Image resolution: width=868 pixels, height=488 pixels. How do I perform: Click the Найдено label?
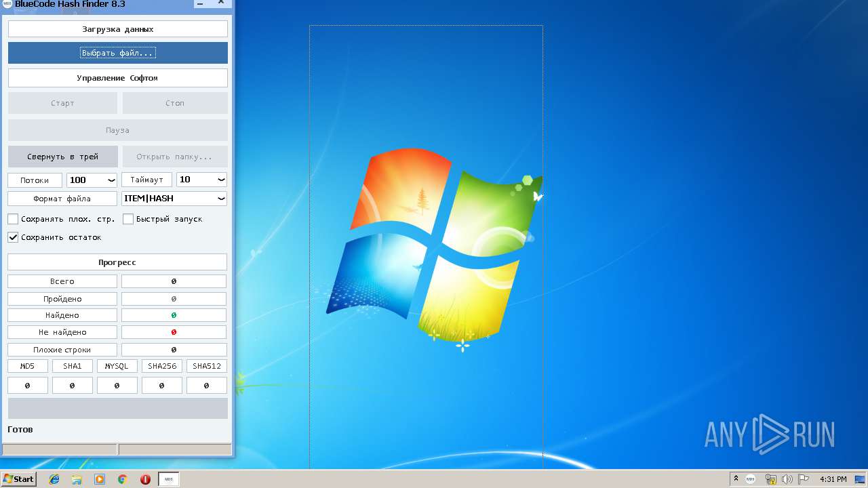pyautogui.click(x=62, y=315)
